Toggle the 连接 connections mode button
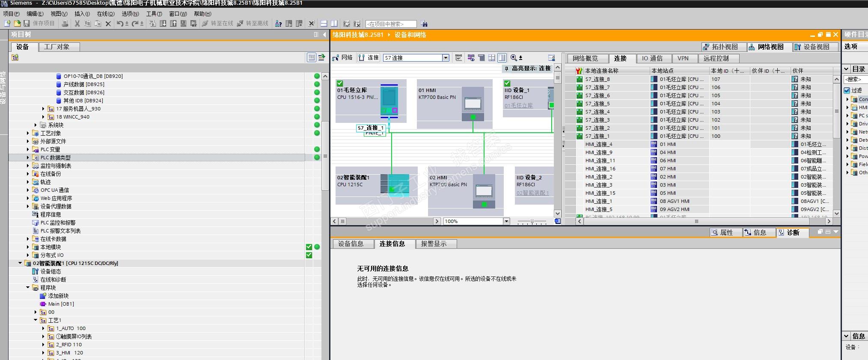This screenshot has width=868, height=360. [369, 57]
